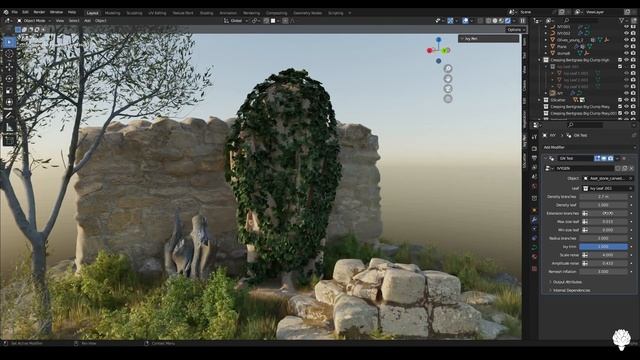Hide Olives_young_2 via its eye icon

coord(626,40)
